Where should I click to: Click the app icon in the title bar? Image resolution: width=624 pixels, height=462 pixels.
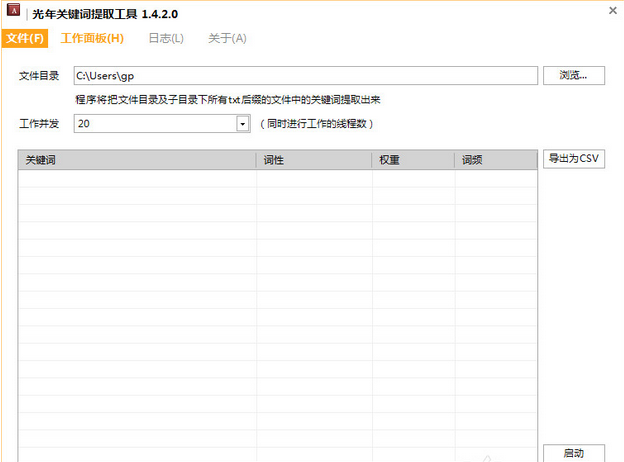click(x=14, y=13)
